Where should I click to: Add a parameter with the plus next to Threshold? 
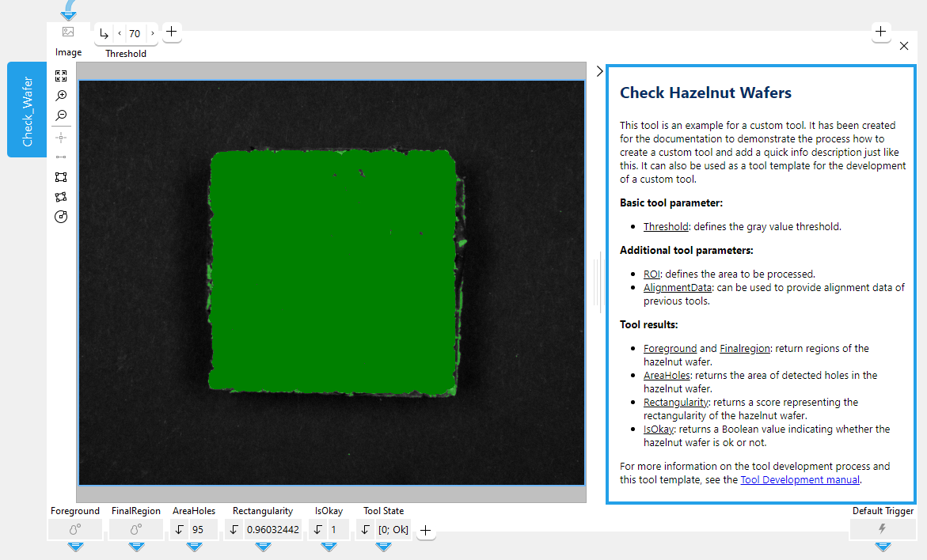coord(172,32)
